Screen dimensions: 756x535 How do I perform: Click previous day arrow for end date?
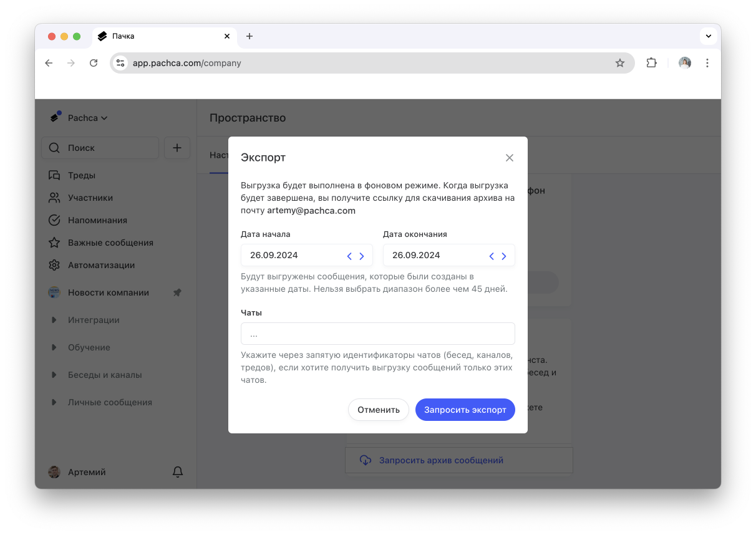coord(492,256)
